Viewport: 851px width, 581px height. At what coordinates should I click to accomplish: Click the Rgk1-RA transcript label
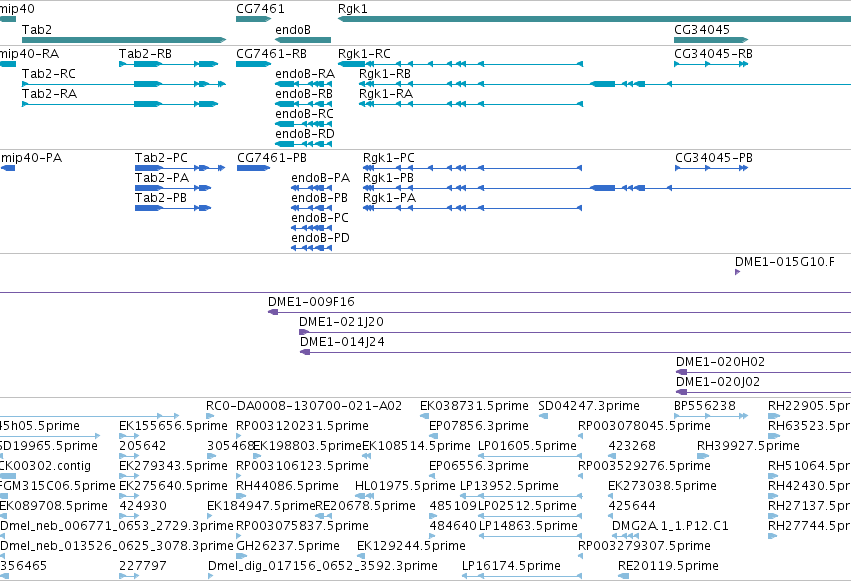386,94
